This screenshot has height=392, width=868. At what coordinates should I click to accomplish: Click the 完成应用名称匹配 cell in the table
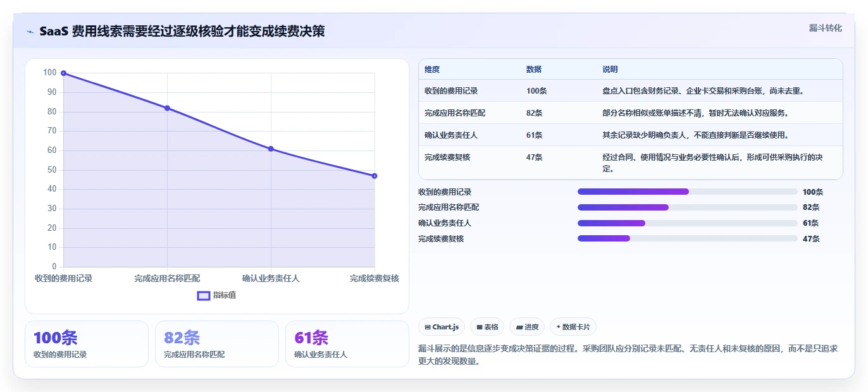pyautogui.click(x=455, y=113)
